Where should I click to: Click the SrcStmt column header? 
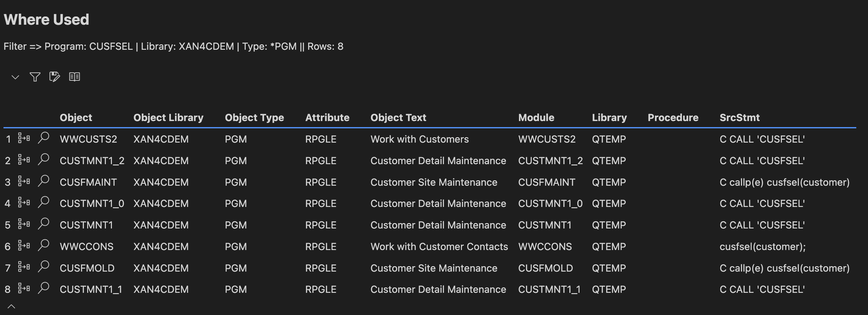739,118
